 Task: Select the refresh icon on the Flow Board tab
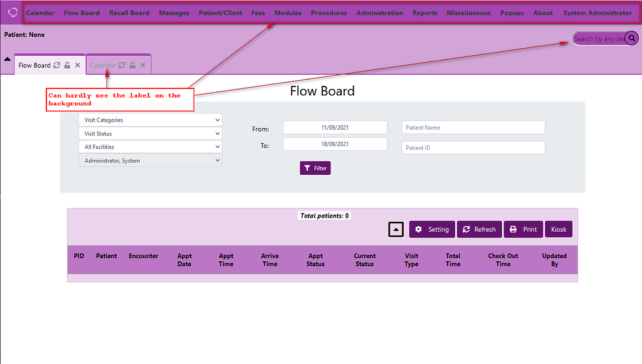[x=56, y=65]
